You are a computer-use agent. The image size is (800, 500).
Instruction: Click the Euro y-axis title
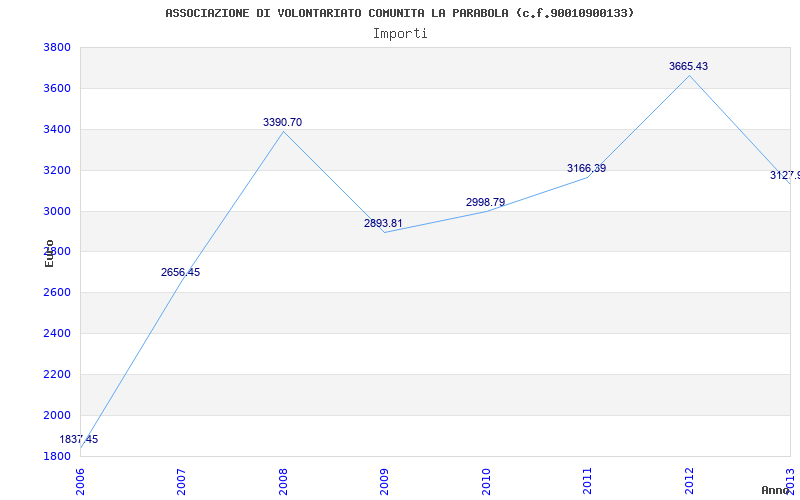coord(49,253)
